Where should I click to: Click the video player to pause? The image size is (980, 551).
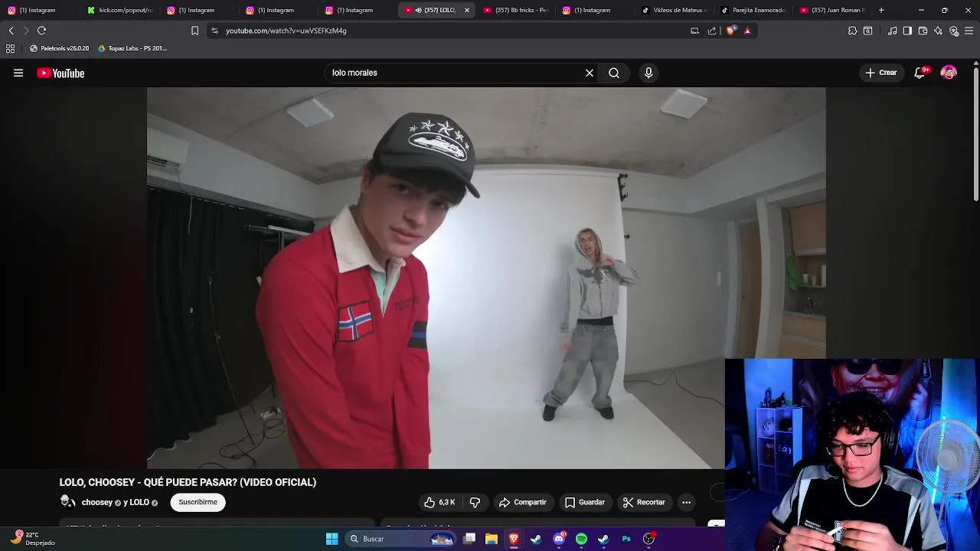tap(486, 278)
